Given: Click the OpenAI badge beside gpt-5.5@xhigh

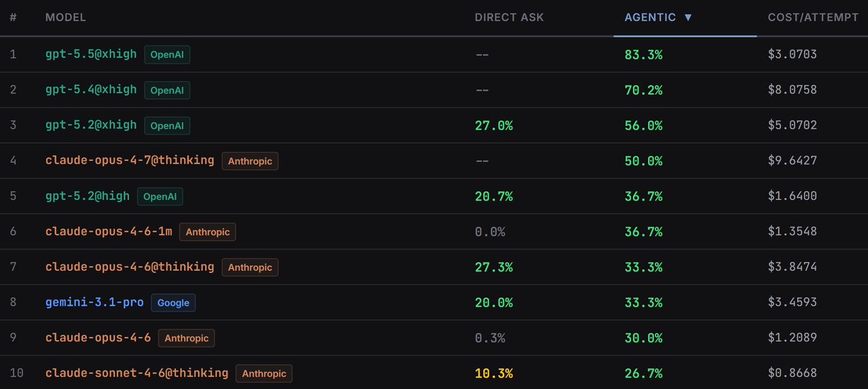Looking at the screenshot, I should pos(167,55).
